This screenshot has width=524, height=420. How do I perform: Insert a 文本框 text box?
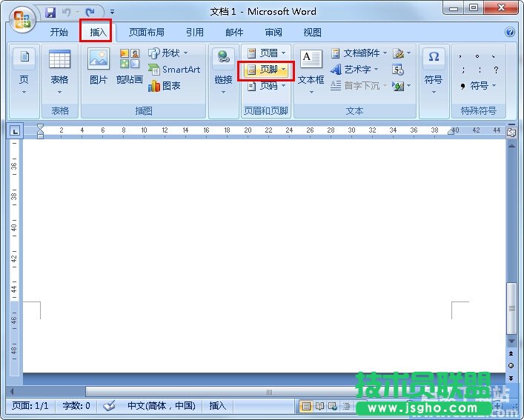[x=311, y=71]
